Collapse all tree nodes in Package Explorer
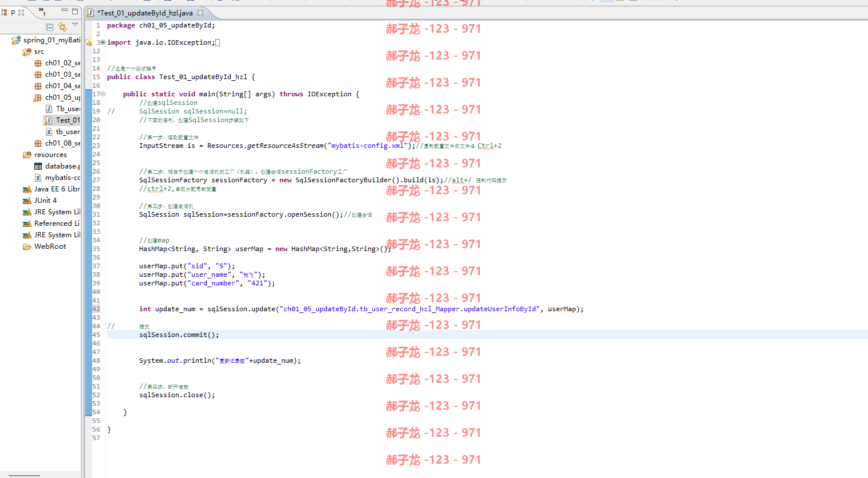 tap(50, 27)
